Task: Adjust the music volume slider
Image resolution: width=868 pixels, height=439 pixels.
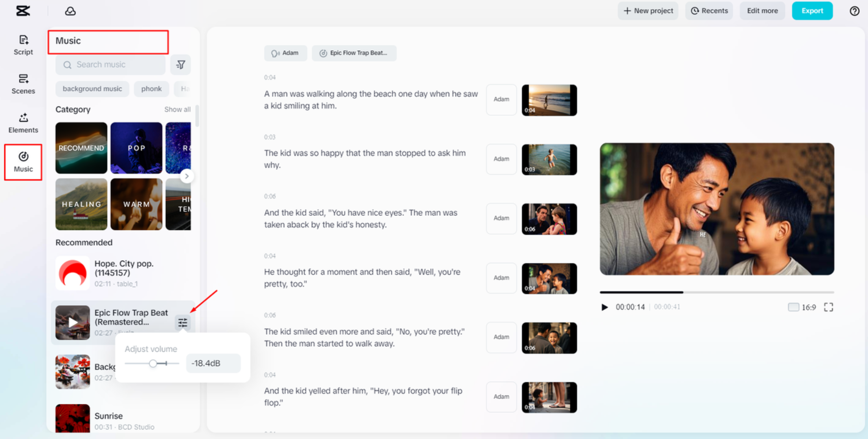Action: pos(153,364)
